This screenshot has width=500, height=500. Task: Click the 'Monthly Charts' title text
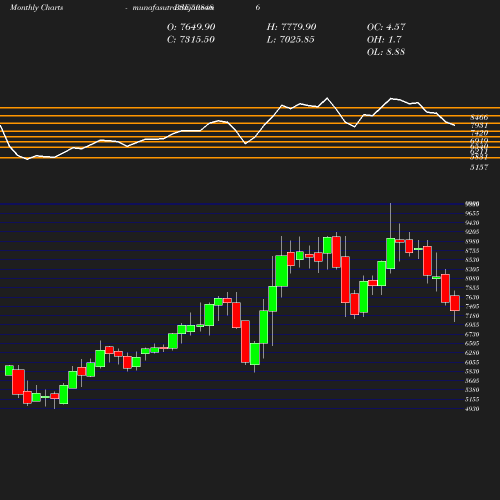click(x=36, y=7)
